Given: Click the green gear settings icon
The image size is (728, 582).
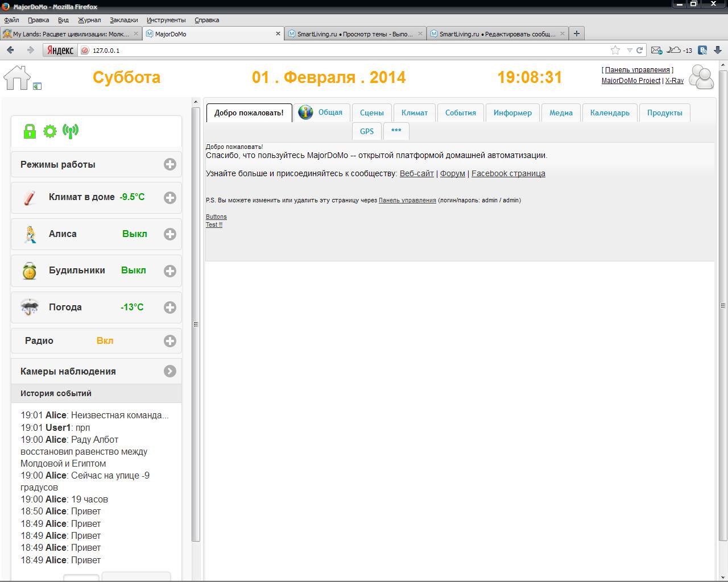Looking at the screenshot, I should pos(50,131).
